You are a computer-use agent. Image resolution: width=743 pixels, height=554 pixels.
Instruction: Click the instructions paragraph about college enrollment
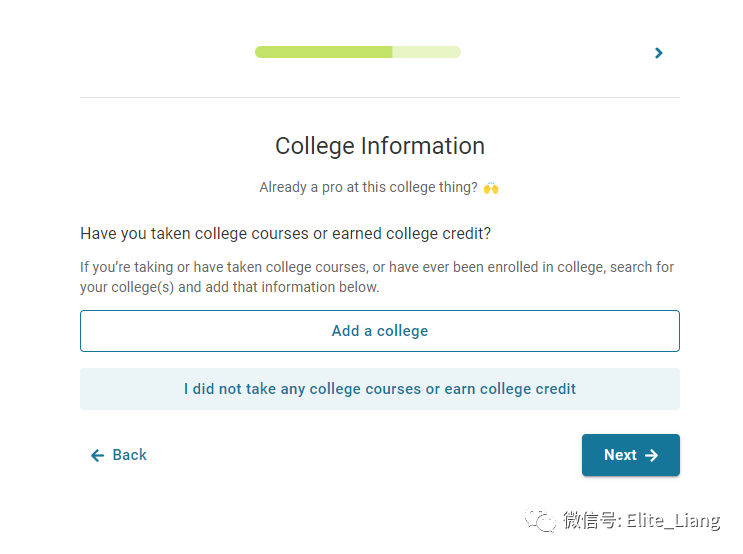(x=377, y=277)
